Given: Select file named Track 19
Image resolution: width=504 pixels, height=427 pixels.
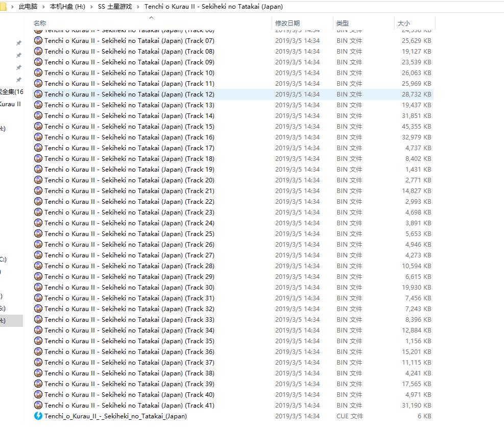Looking at the screenshot, I should pyautogui.click(x=129, y=169).
